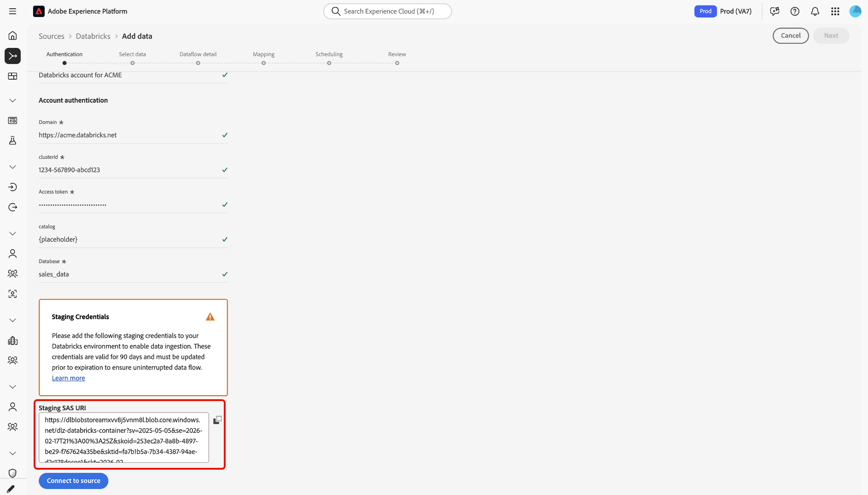The width and height of the screenshot is (868, 495).
Task: Collapse sidebar section chevron above the building icon
Action: pyautogui.click(x=12, y=320)
